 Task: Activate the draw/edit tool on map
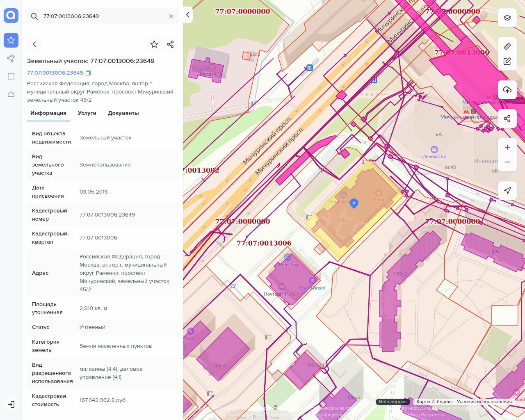[507, 62]
